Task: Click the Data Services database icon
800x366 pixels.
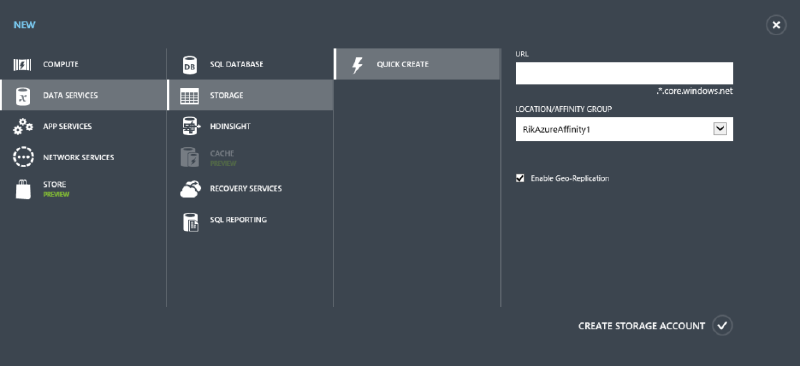Action: (x=22, y=95)
